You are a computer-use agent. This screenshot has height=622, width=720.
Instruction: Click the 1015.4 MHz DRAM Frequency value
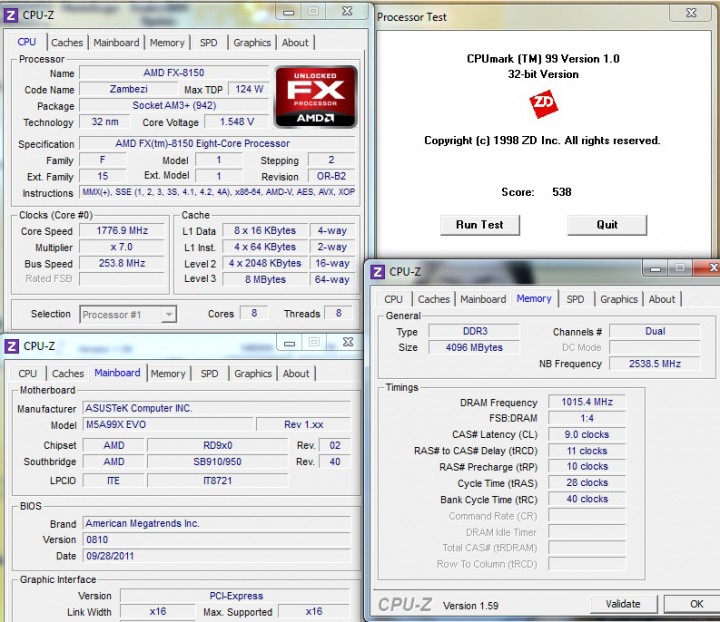pos(587,402)
